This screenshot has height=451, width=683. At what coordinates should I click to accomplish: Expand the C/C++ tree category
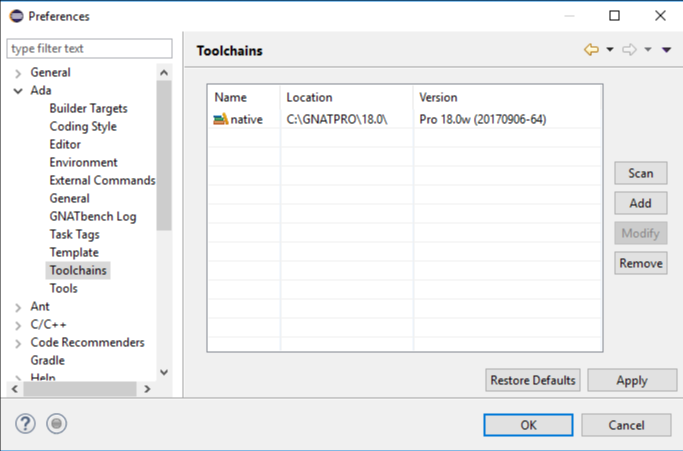point(18,326)
